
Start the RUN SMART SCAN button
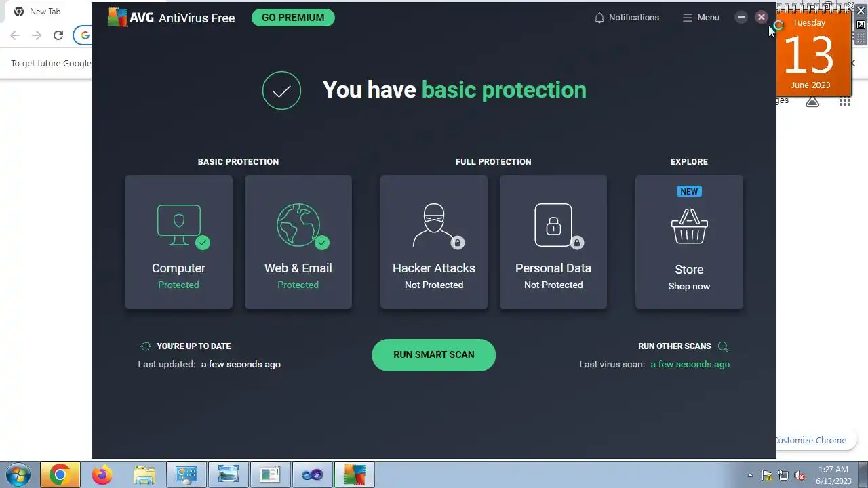pyautogui.click(x=434, y=355)
